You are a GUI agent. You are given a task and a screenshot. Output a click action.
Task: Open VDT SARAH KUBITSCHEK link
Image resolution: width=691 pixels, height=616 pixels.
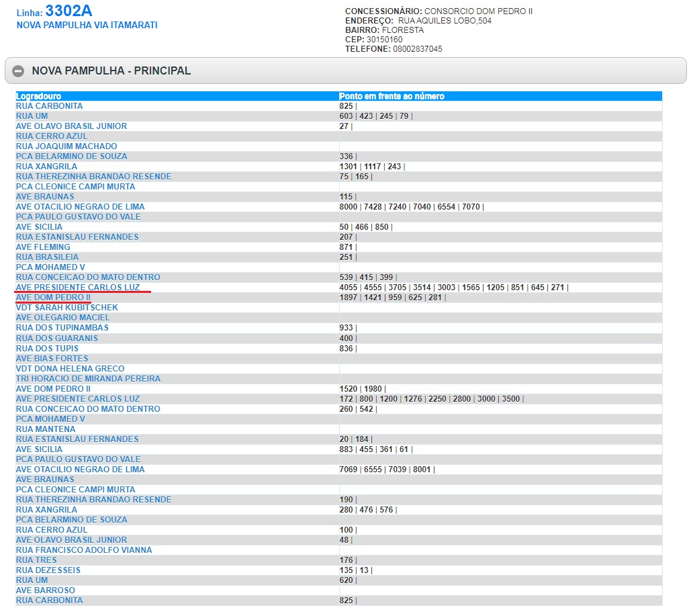click(x=67, y=308)
